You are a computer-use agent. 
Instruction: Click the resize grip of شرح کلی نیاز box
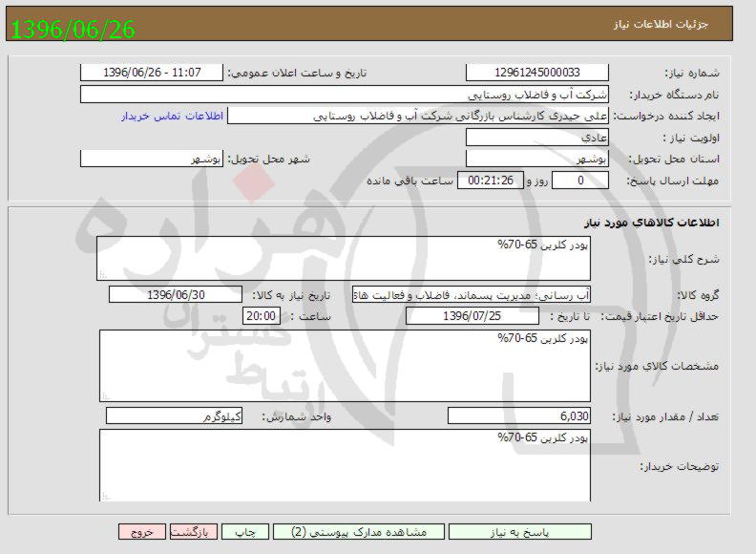click(103, 275)
